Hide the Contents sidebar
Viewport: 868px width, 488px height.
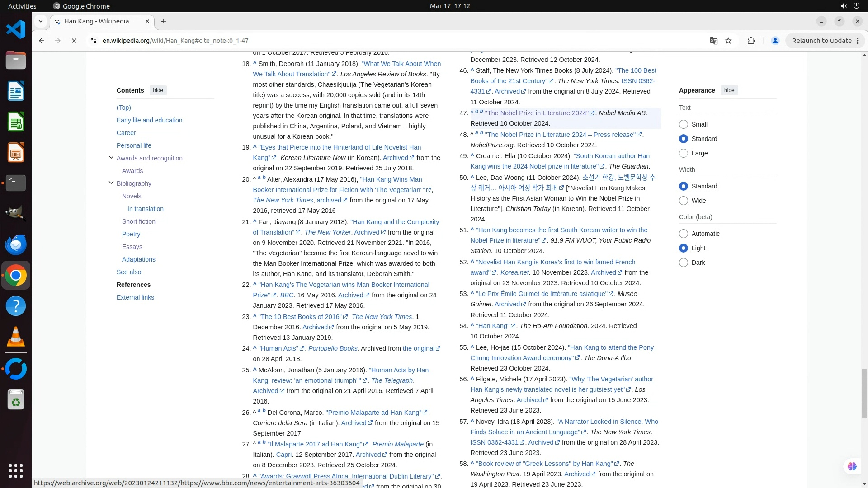coord(158,90)
